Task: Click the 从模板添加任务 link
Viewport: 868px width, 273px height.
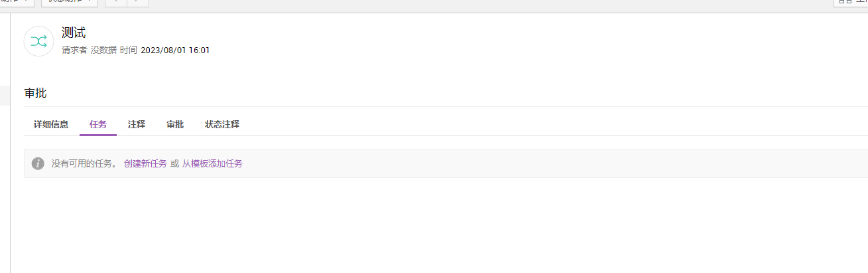Action: (212, 163)
